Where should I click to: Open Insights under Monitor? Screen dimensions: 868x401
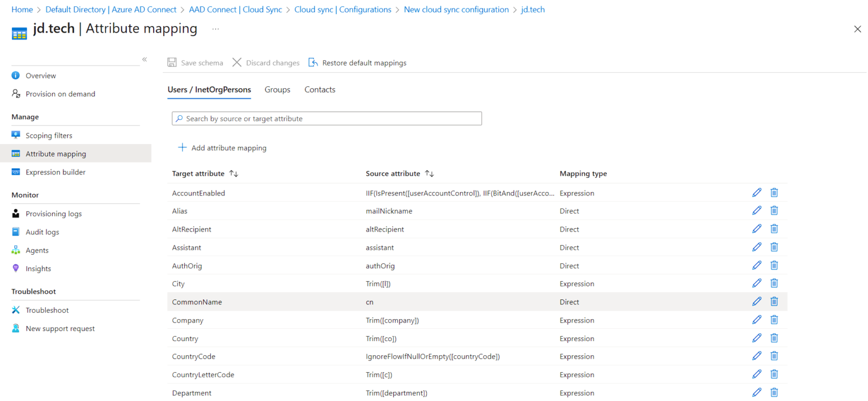point(38,268)
